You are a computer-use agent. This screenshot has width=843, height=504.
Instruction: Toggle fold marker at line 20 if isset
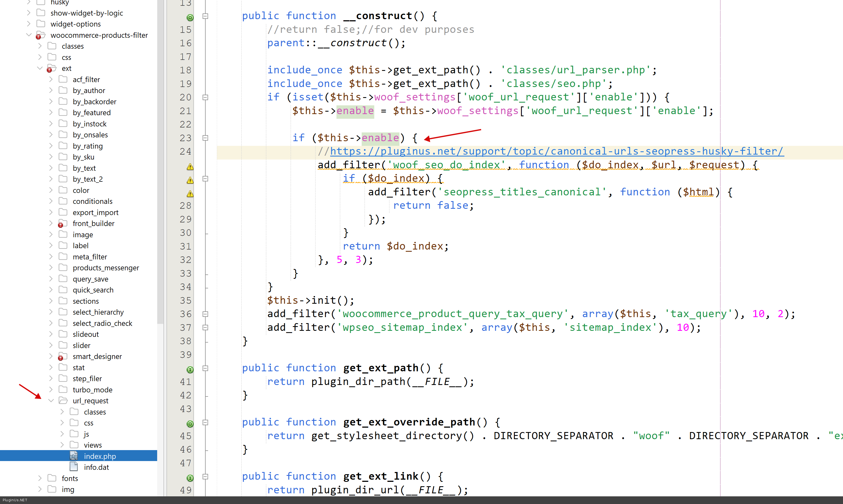tap(205, 97)
